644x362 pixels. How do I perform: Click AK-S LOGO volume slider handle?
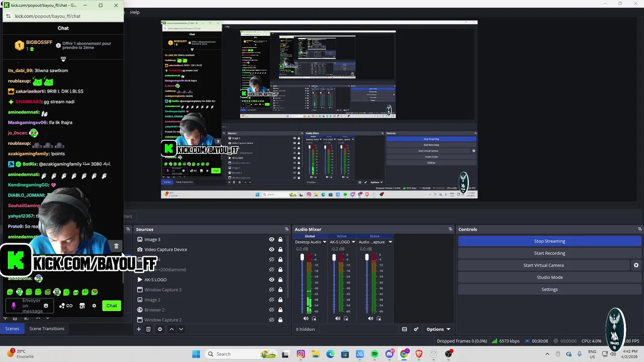point(334,257)
